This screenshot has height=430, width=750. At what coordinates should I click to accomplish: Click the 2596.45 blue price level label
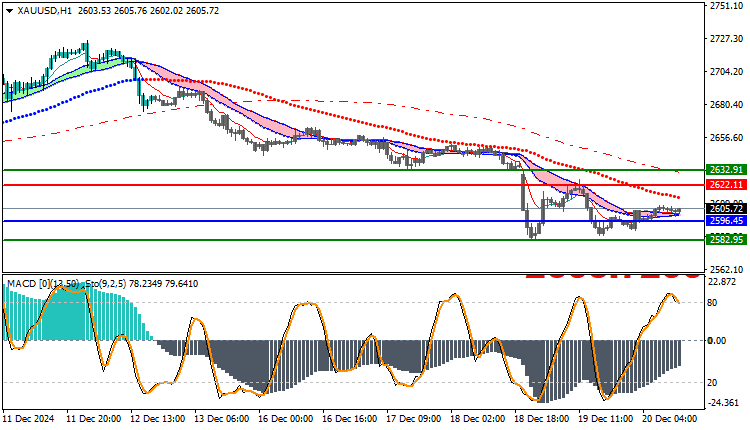[726, 221]
